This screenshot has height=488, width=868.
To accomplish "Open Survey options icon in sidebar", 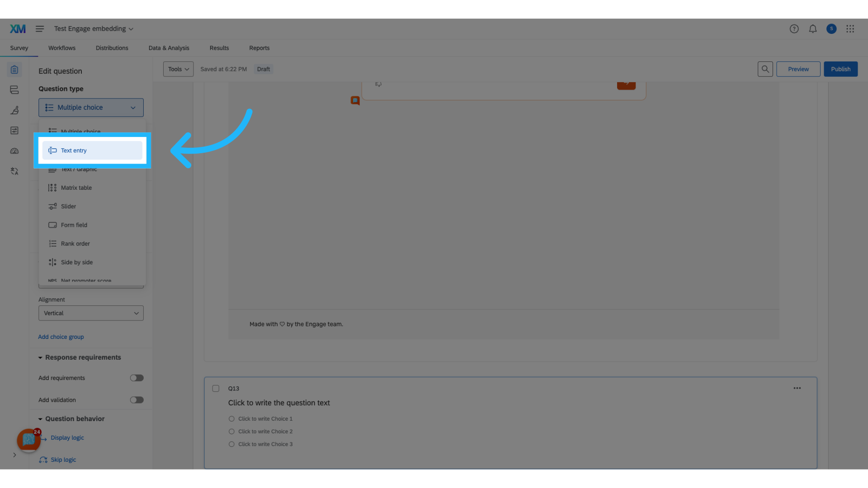I will 14,131.
